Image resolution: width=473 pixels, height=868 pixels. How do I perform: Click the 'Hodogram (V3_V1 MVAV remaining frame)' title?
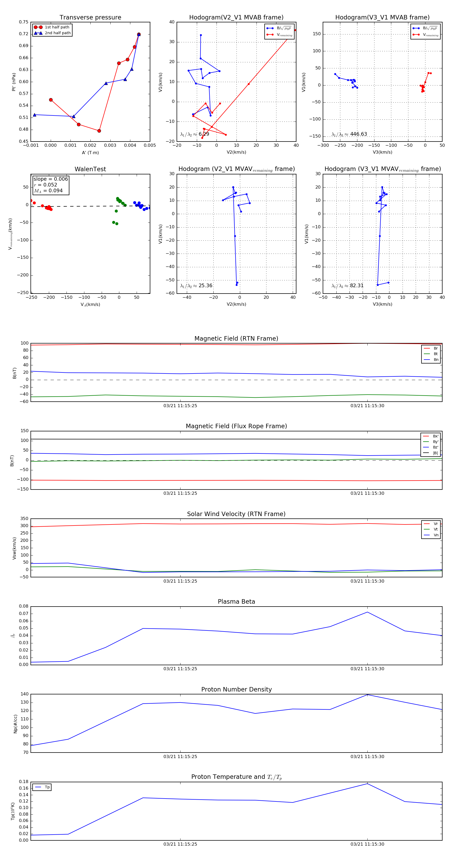(382, 169)
